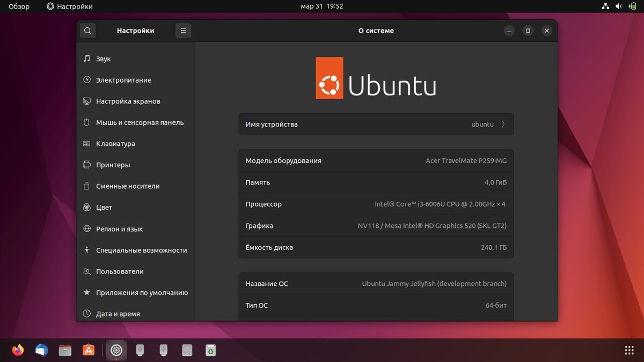Select Регион и язык panel
The height and width of the screenshot is (362, 644).
(135, 228)
